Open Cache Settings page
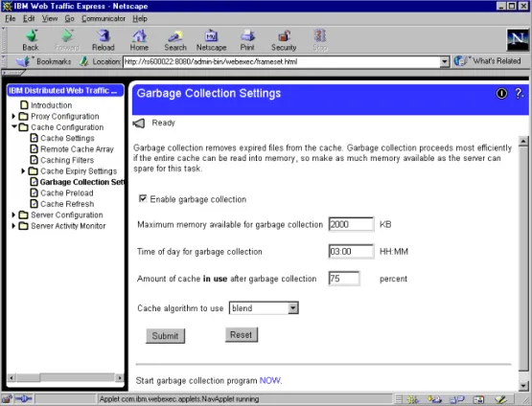This screenshot has width=532, height=406. [67, 138]
